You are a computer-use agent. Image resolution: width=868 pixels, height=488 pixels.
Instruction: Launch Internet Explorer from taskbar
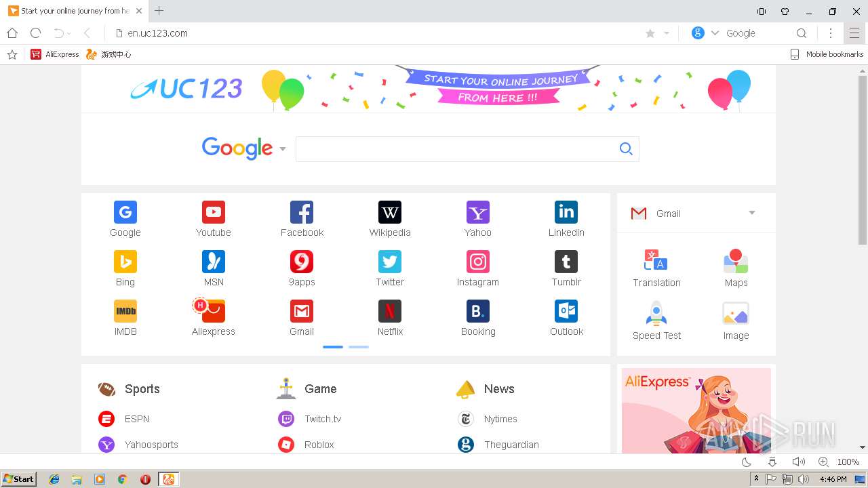[54, 479]
